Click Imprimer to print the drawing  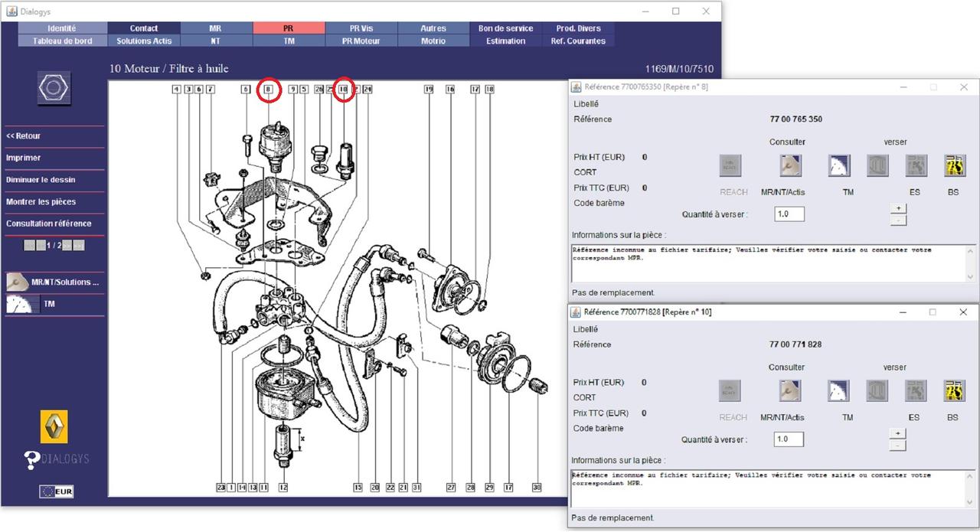[x=24, y=158]
